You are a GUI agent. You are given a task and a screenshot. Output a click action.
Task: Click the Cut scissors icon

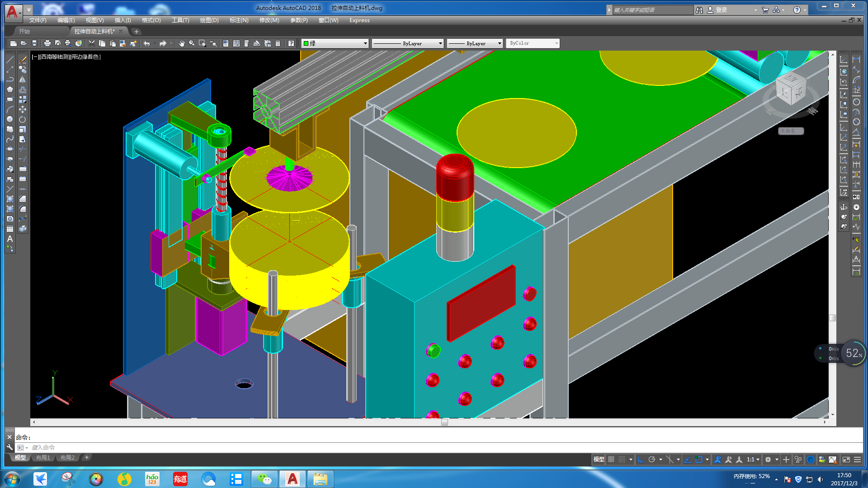[92, 43]
